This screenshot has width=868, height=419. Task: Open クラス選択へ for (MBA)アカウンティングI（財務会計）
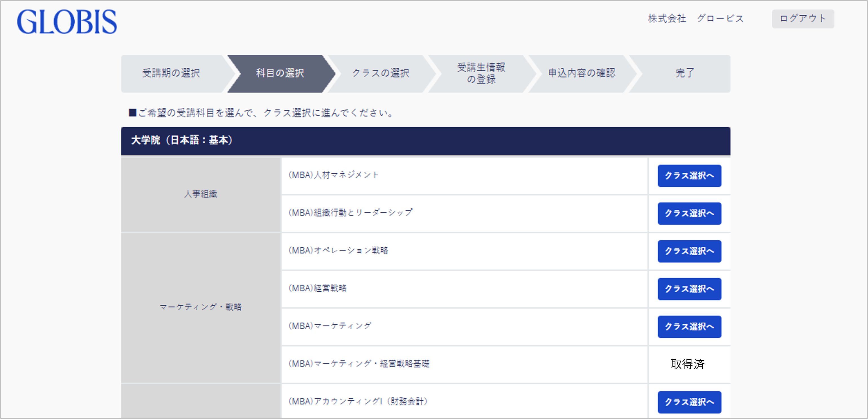(x=689, y=402)
